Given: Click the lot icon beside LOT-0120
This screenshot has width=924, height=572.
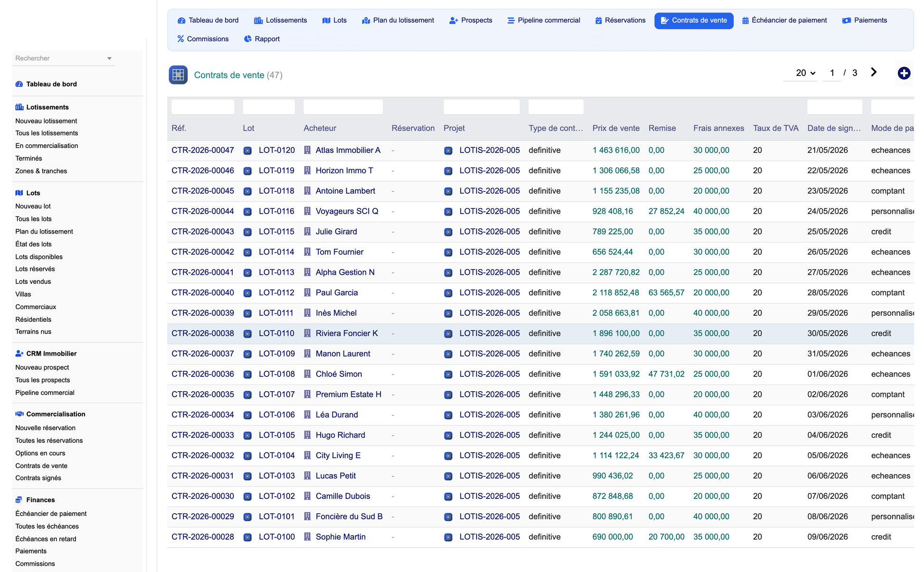Looking at the screenshot, I should [247, 151].
